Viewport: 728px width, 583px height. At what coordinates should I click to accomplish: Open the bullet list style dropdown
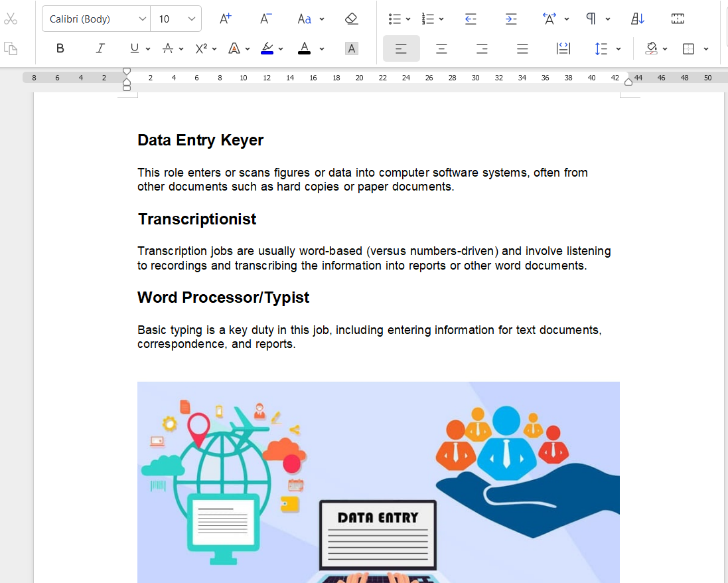(408, 19)
